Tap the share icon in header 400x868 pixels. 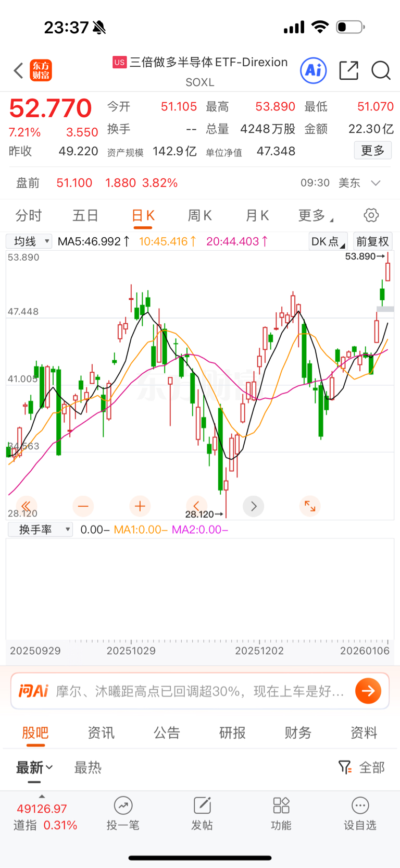(x=348, y=70)
